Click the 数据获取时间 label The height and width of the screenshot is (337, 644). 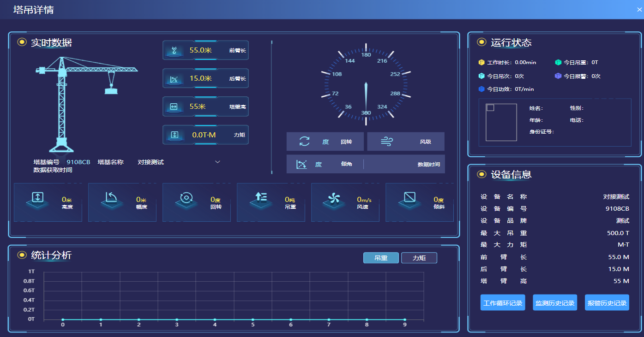[53, 170]
